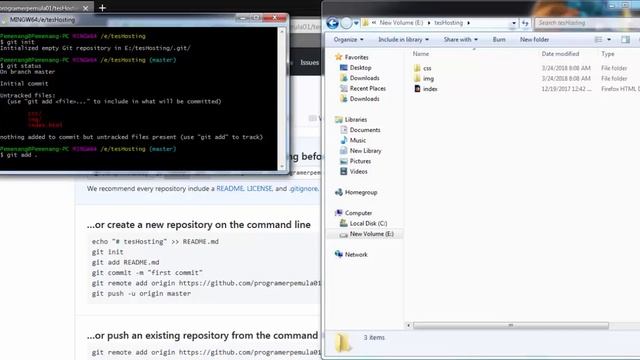Open a new browser tab with plus

(x=102, y=8)
